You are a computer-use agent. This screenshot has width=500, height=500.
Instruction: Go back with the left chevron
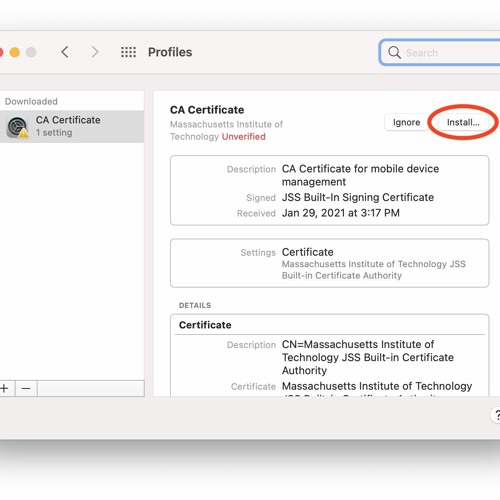[x=65, y=52]
